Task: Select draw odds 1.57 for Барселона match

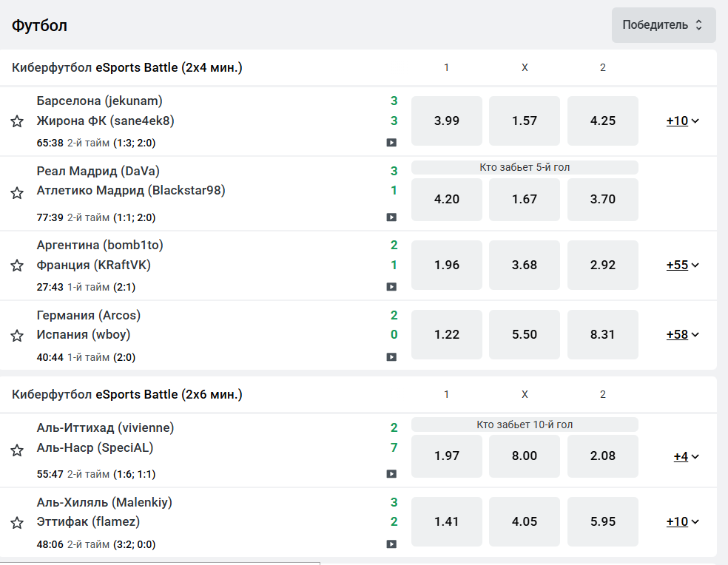Action: coord(525,121)
